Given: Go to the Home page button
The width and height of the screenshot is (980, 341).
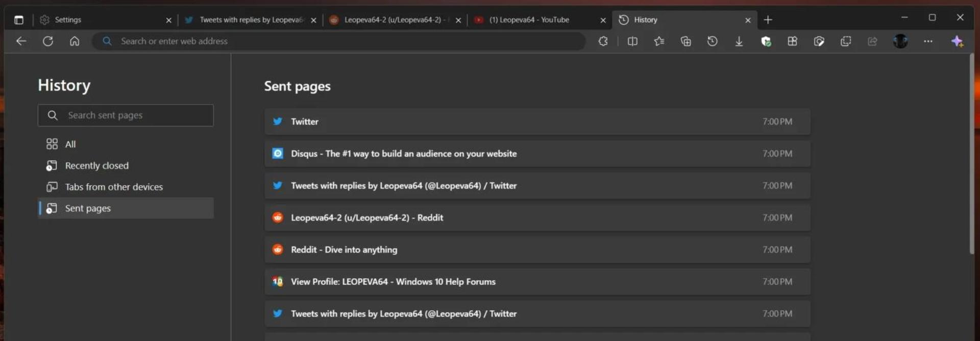Looking at the screenshot, I should pos(75,41).
